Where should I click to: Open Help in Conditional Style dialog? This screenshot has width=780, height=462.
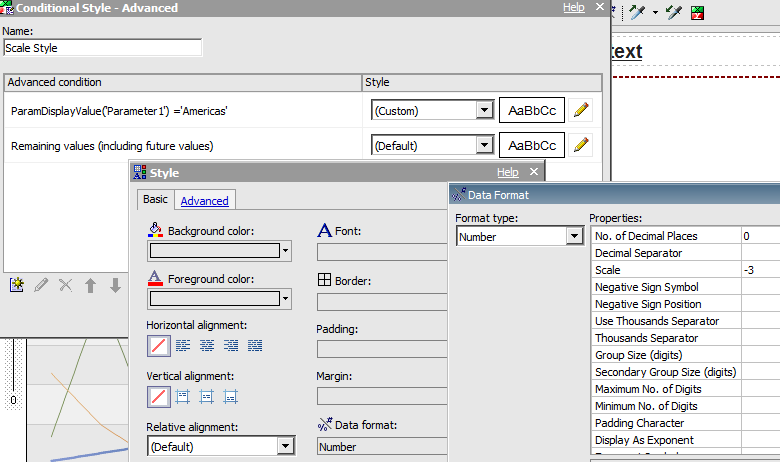[x=574, y=7]
